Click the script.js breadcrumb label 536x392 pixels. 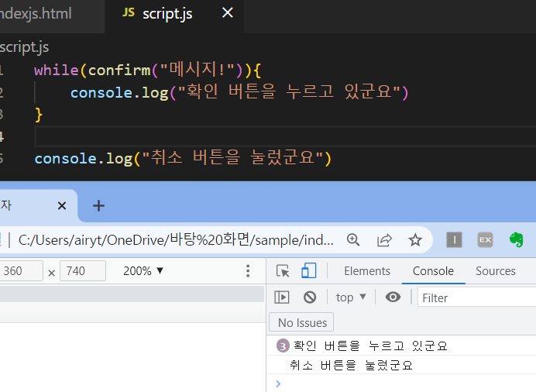24,47
